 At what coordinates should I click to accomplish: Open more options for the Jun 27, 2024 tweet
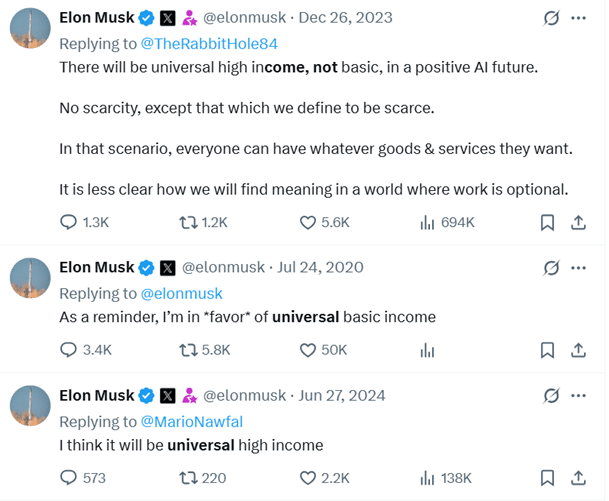tap(578, 396)
